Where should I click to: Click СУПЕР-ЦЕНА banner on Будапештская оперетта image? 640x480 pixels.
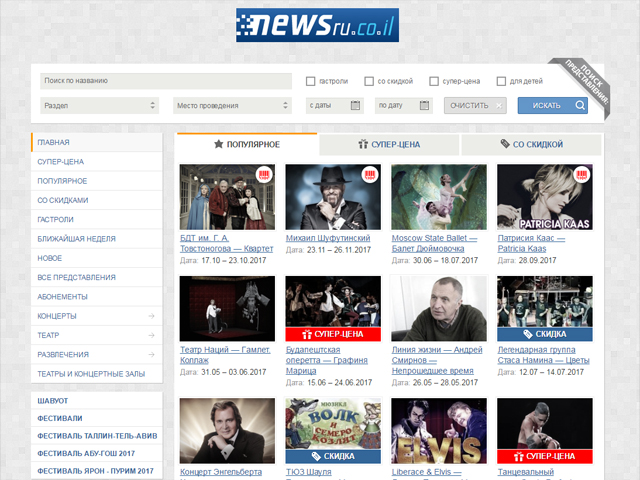(333, 334)
